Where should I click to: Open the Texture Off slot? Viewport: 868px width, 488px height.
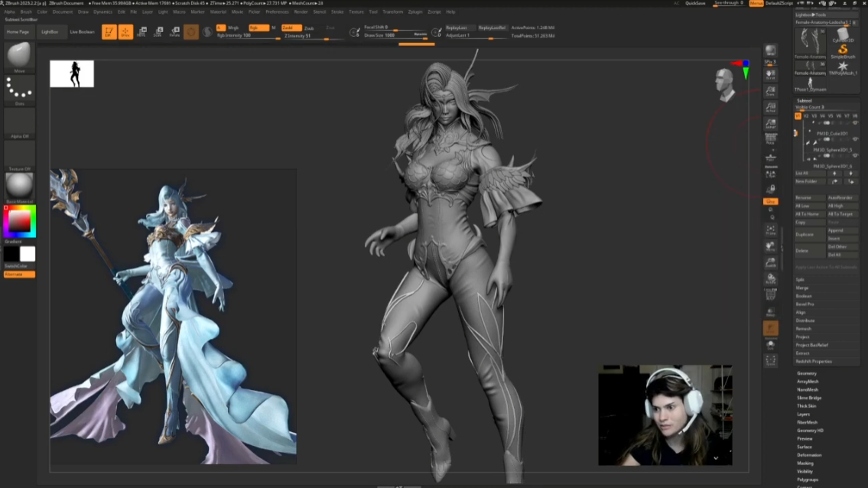point(19,155)
